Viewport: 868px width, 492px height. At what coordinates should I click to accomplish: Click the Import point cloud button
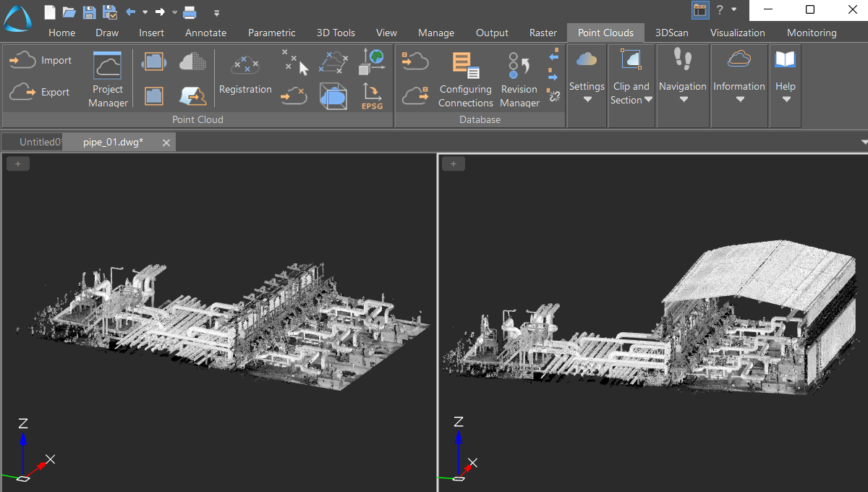point(41,61)
